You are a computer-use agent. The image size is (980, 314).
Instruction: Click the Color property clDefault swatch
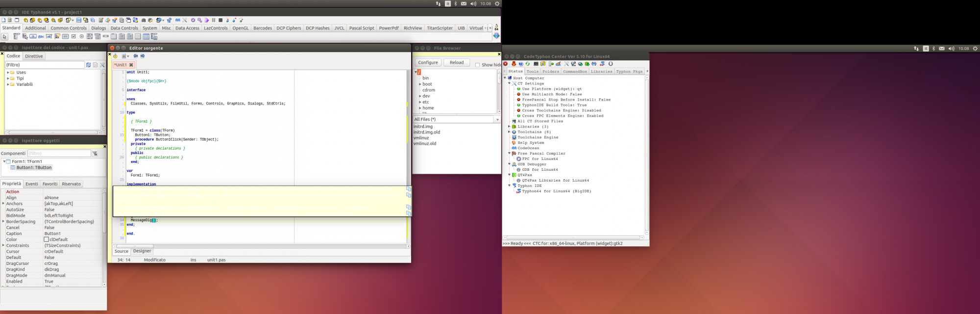[x=47, y=239]
